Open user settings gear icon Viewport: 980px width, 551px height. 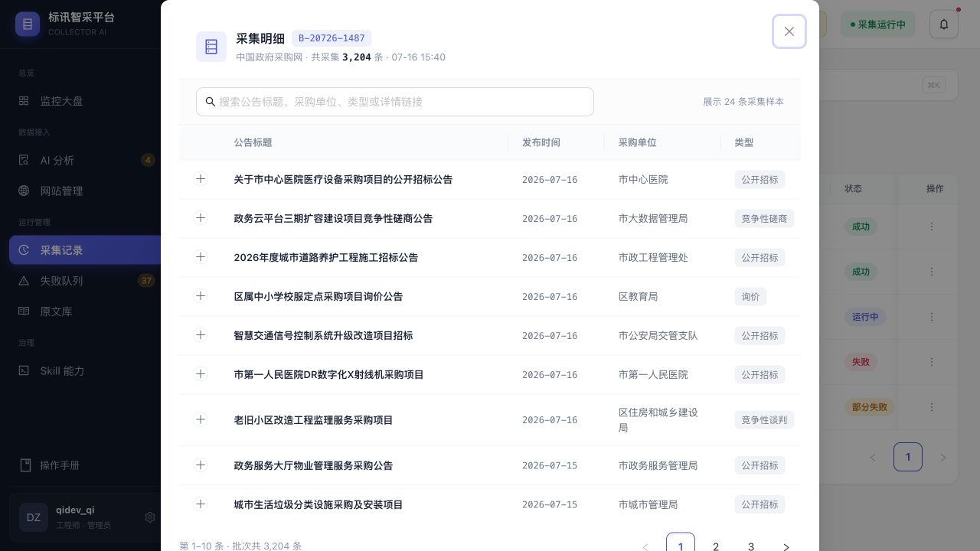coord(150,517)
